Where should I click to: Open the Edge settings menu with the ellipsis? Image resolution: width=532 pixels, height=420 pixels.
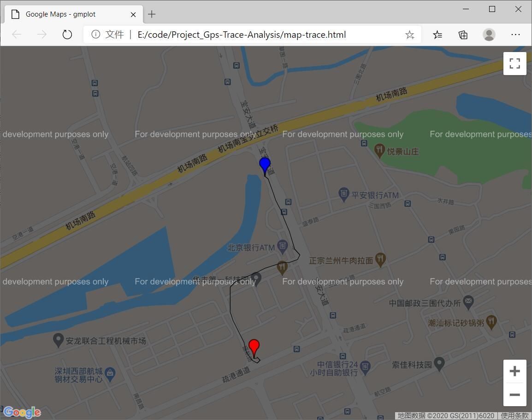tap(515, 35)
